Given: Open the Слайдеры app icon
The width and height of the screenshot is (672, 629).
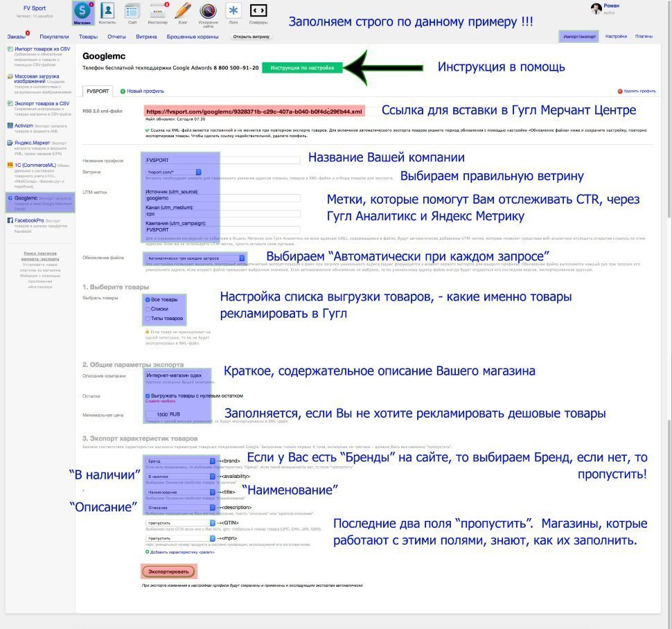Looking at the screenshot, I should click(x=258, y=12).
